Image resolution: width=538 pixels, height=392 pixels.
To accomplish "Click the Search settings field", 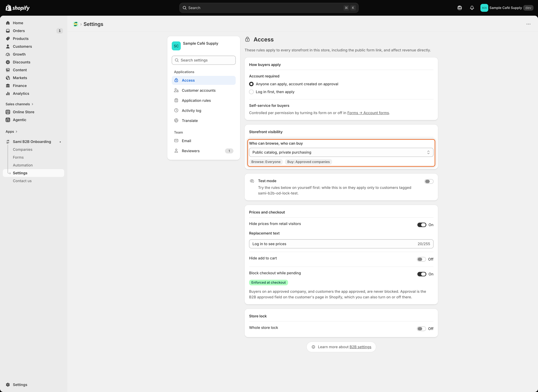I will [204, 60].
